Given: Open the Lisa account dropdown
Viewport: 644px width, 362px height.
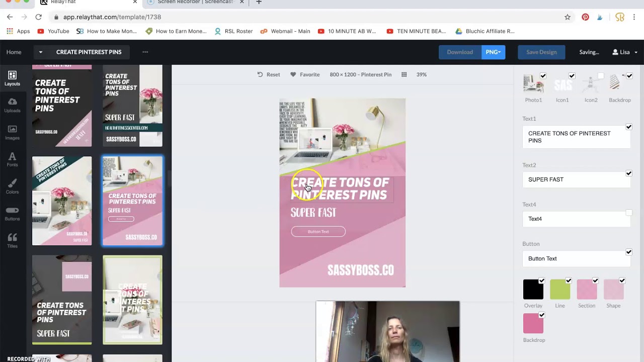Looking at the screenshot, I should point(625,52).
